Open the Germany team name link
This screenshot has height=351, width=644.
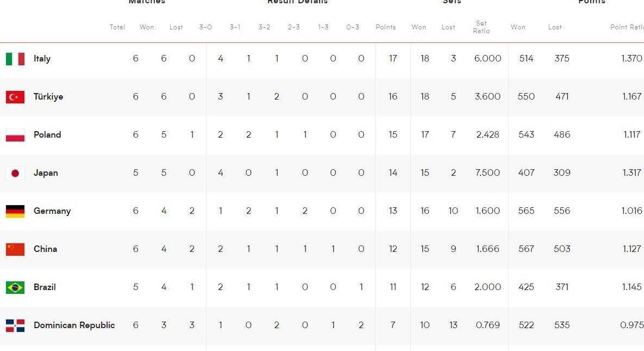(x=52, y=211)
